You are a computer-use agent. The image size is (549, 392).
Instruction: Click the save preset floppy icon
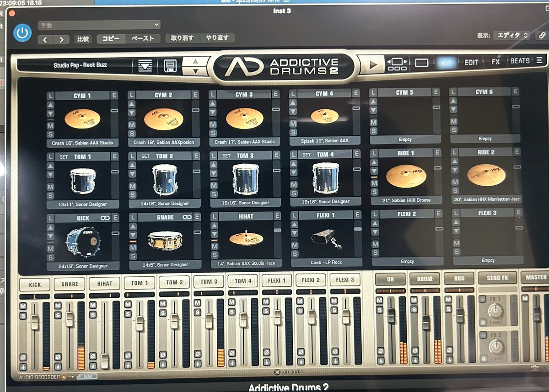pos(170,66)
